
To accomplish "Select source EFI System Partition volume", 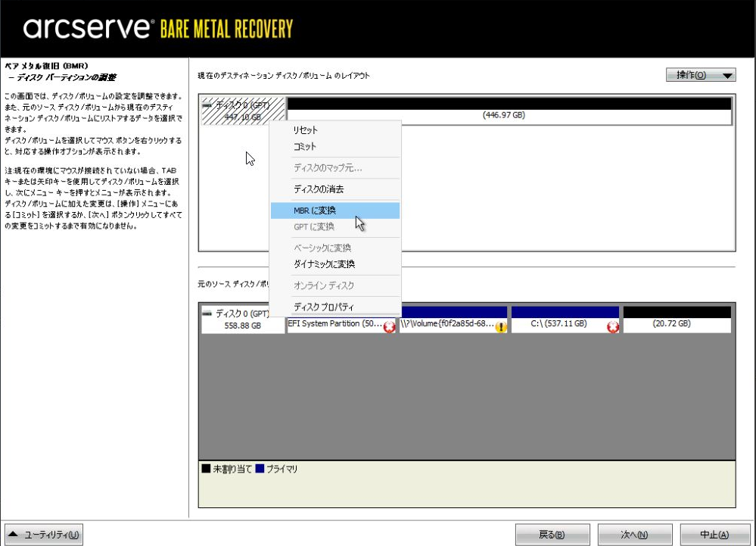I will 341,320.
